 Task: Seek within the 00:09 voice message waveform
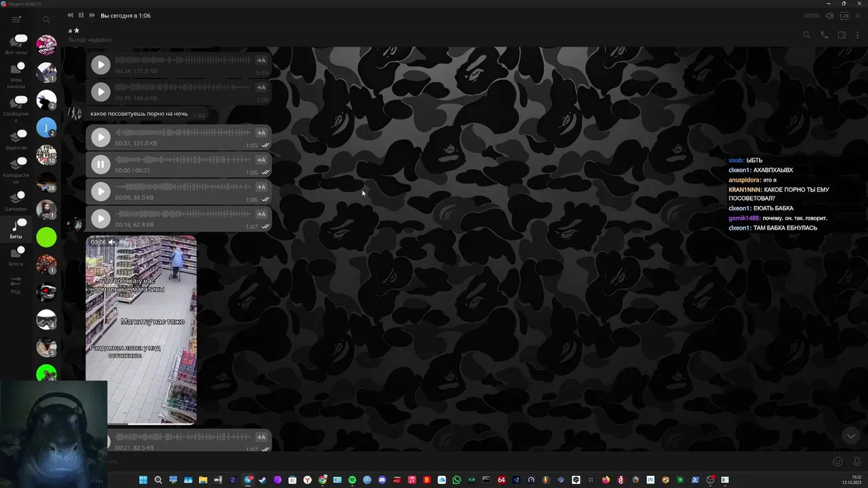182,187
